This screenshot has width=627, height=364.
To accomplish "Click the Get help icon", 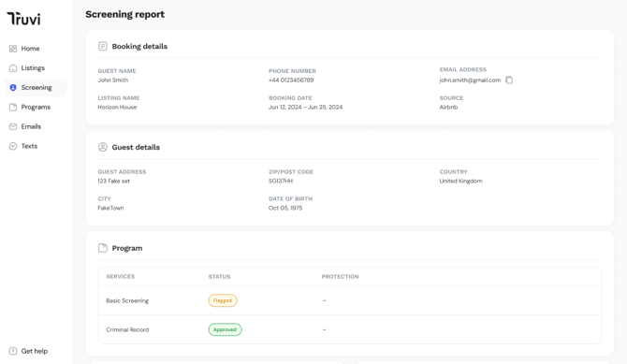I will (x=13, y=351).
